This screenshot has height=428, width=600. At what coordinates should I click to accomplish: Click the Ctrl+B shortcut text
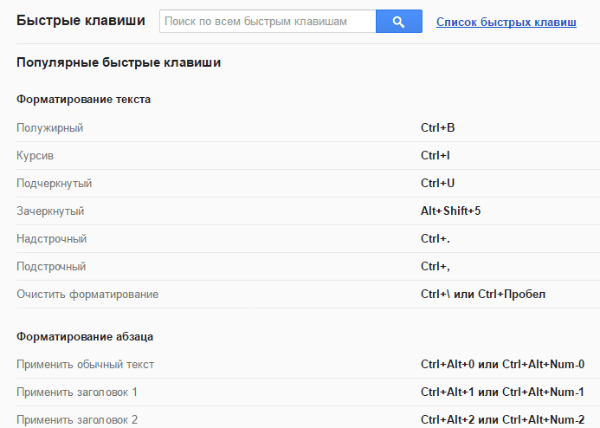[438, 128]
